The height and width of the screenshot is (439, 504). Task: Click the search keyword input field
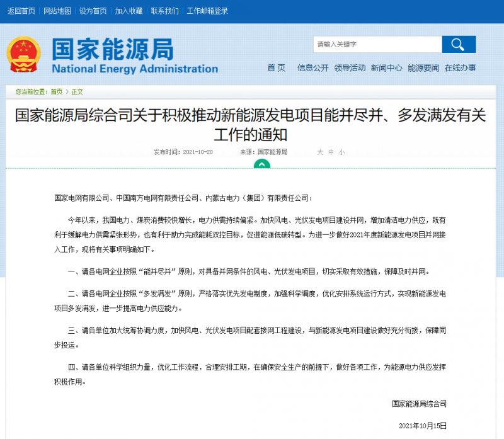(377, 44)
